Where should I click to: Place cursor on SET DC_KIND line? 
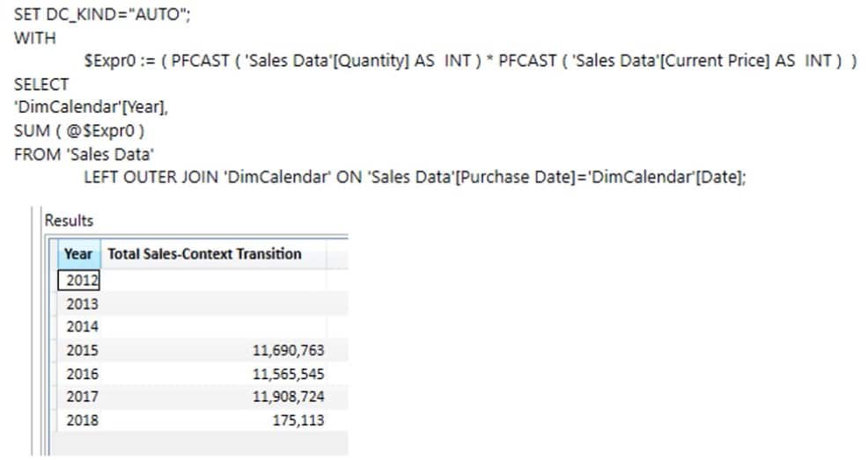click(x=102, y=14)
